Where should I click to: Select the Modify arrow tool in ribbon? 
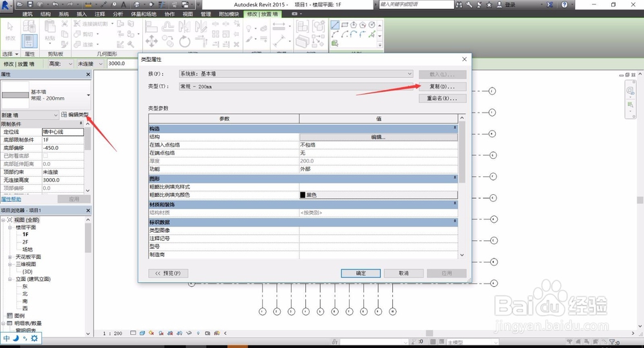[10, 31]
